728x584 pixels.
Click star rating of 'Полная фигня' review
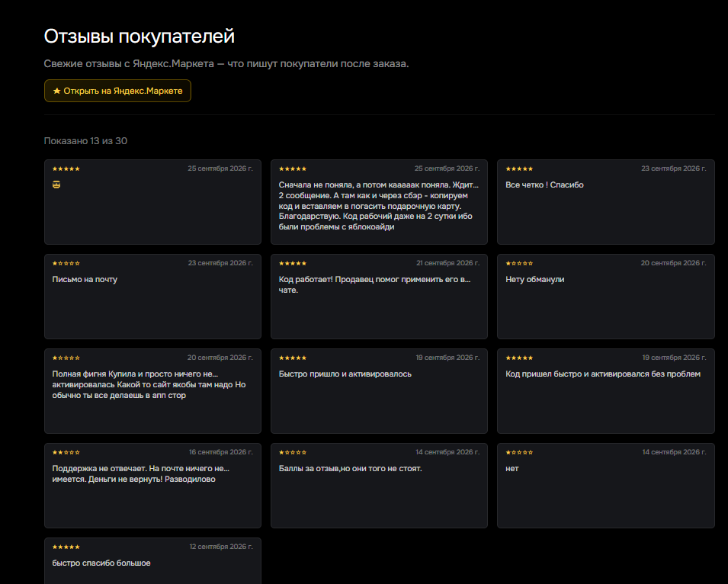click(x=66, y=358)
